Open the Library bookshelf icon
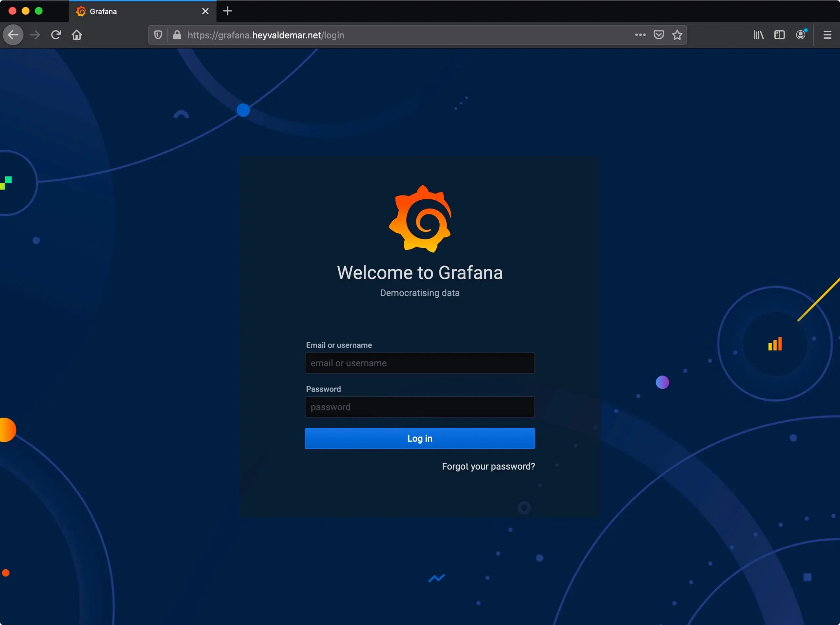The image size is (840, 625). pos(758,35)
